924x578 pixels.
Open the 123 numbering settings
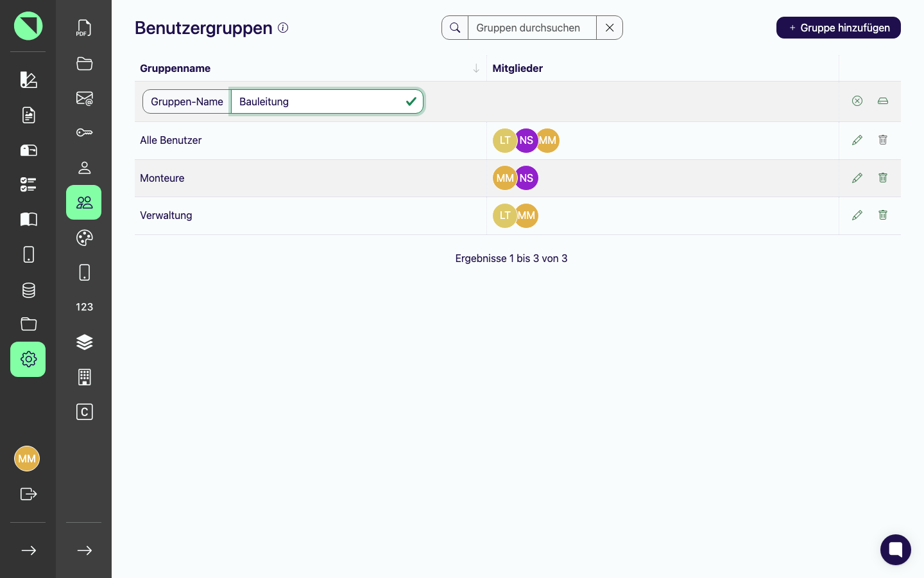point(84,307)
